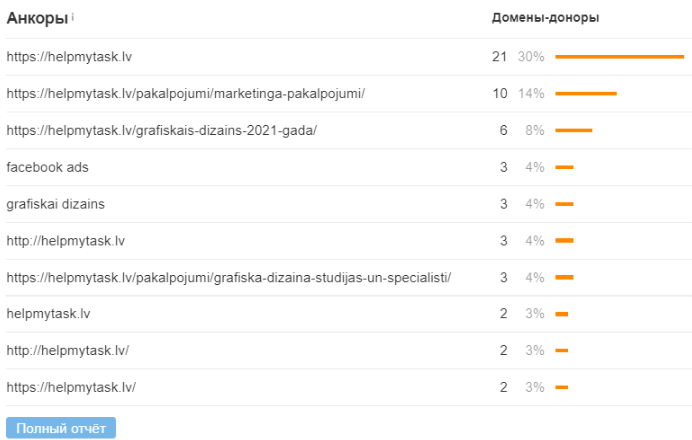Click the https://helpmytask.lv/ anchor in last row
The width and height of the screenshot is (692, 440).
coord(70,387)
